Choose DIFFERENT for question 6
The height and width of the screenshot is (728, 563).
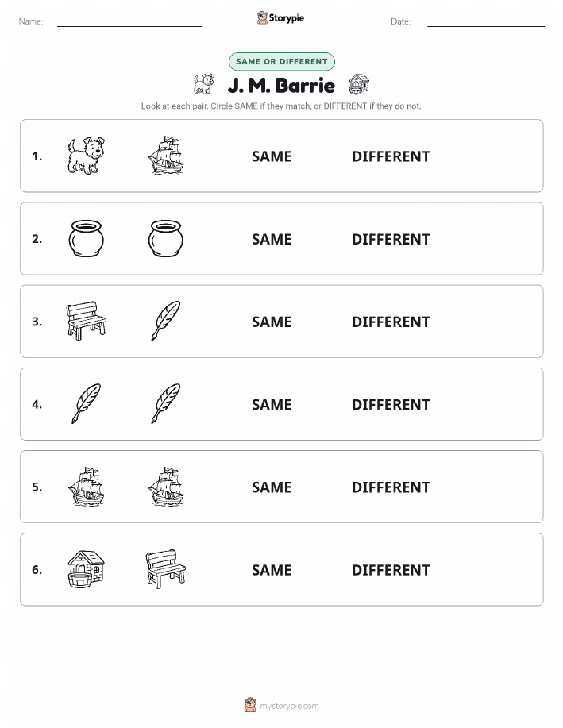click(x=391, y=570)
